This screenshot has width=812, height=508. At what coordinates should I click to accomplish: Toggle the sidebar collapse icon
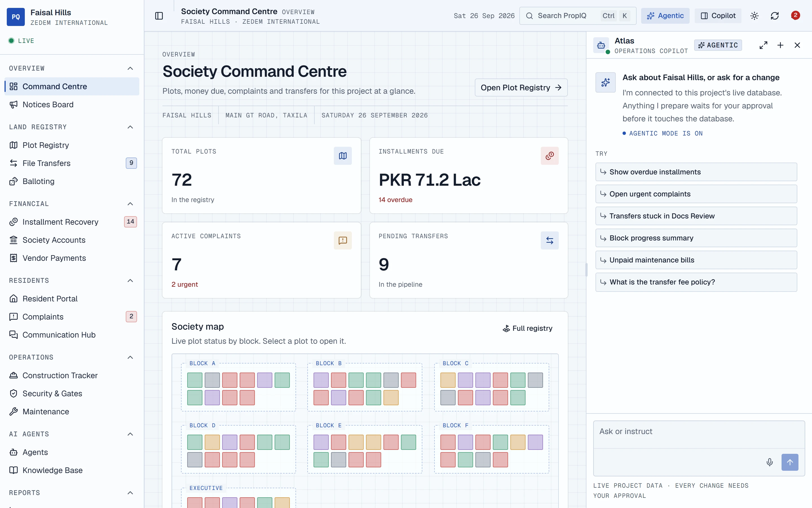pyautogui.click(x=159, y=16)
